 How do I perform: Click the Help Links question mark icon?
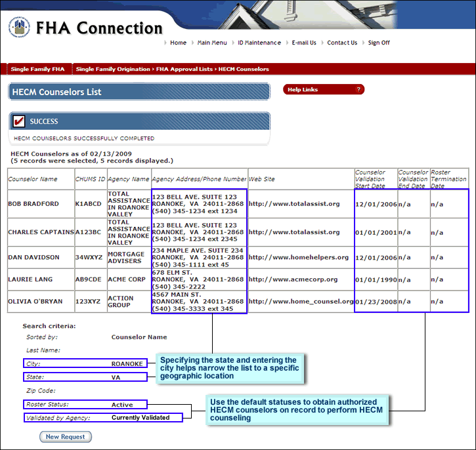pyautogui.click(x=358, y=89)
